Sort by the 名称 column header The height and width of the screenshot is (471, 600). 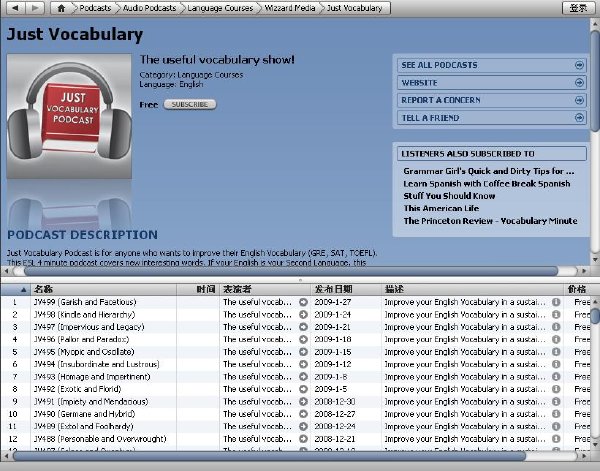pos(103,289)
